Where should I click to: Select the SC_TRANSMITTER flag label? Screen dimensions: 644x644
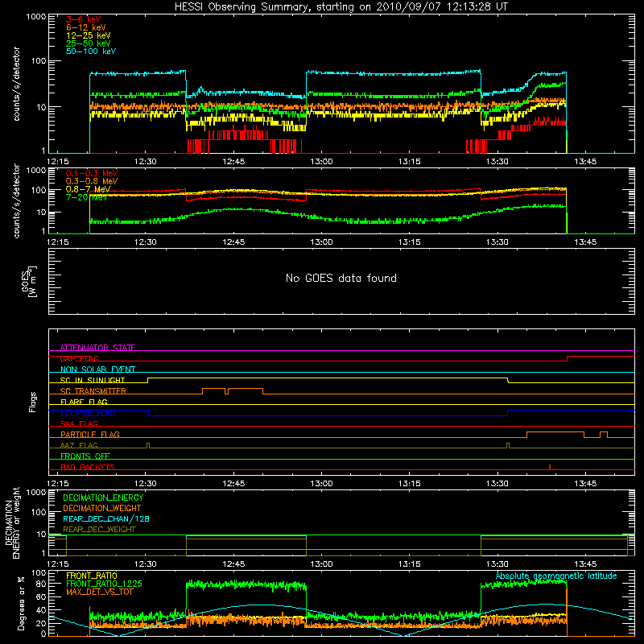pos(93,391)
